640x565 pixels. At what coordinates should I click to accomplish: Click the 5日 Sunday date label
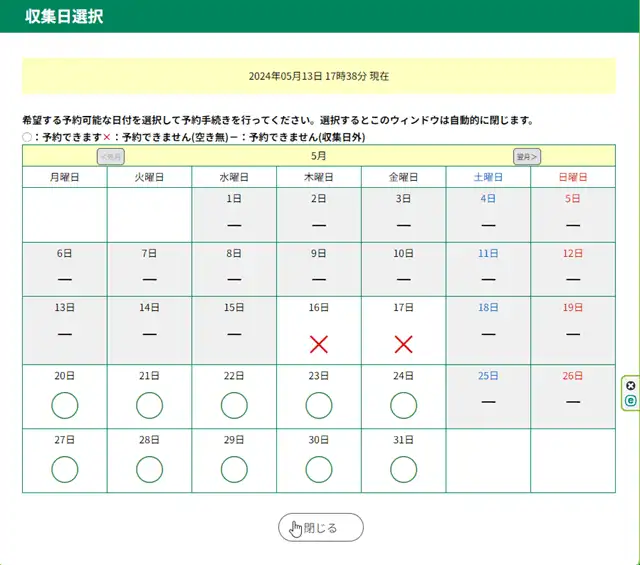click(x=573, y=198)
